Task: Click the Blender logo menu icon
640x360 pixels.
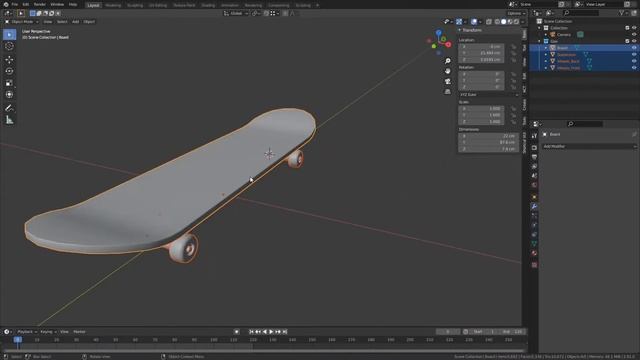Action: tap(6, 4)
